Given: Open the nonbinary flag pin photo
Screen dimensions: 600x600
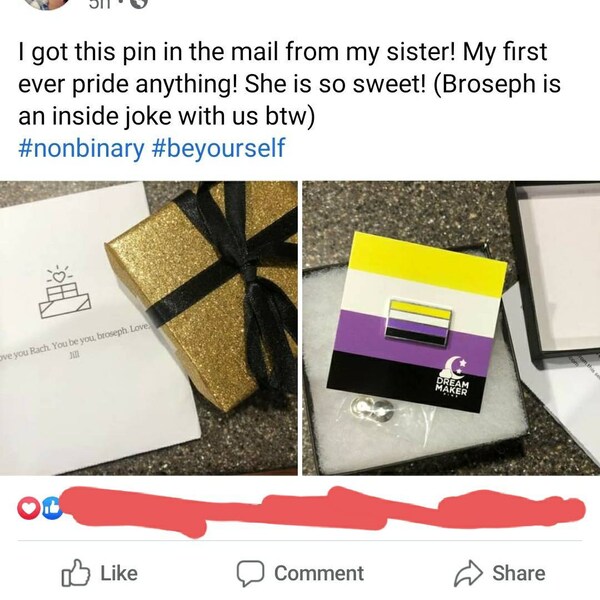Looking at the screenshot, I should (x=451, y=328).
